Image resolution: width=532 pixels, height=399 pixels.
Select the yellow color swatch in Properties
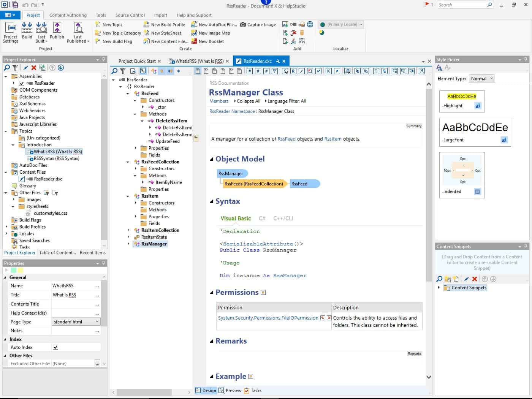(21, 270)
